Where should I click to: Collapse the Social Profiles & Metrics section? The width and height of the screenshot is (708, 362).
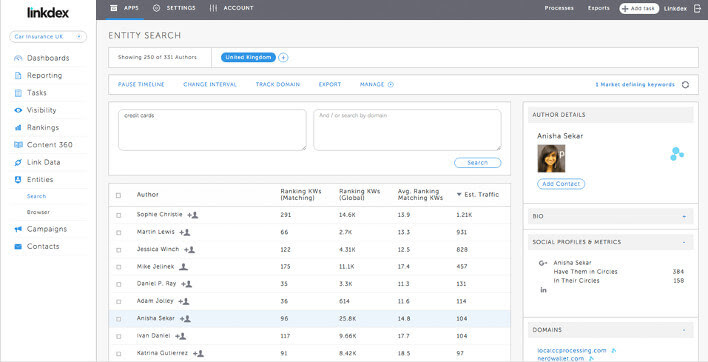tap(684, 242)
